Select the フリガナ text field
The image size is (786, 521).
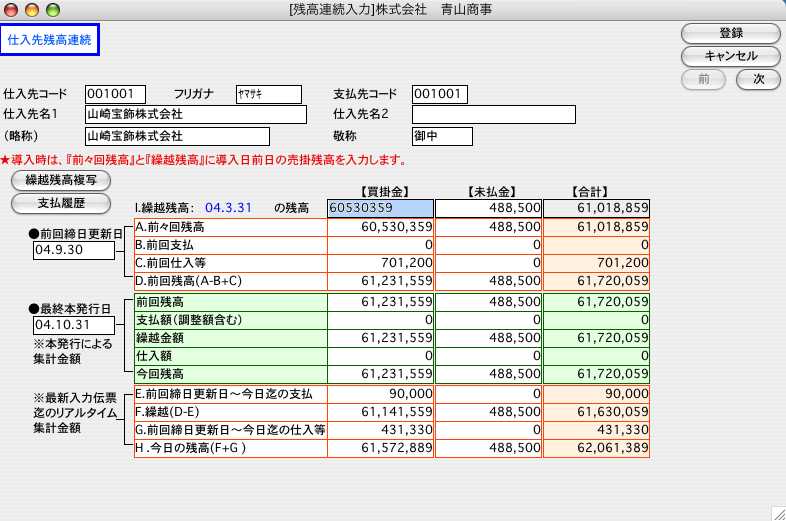pyautogui.click(x=268, y=94)
